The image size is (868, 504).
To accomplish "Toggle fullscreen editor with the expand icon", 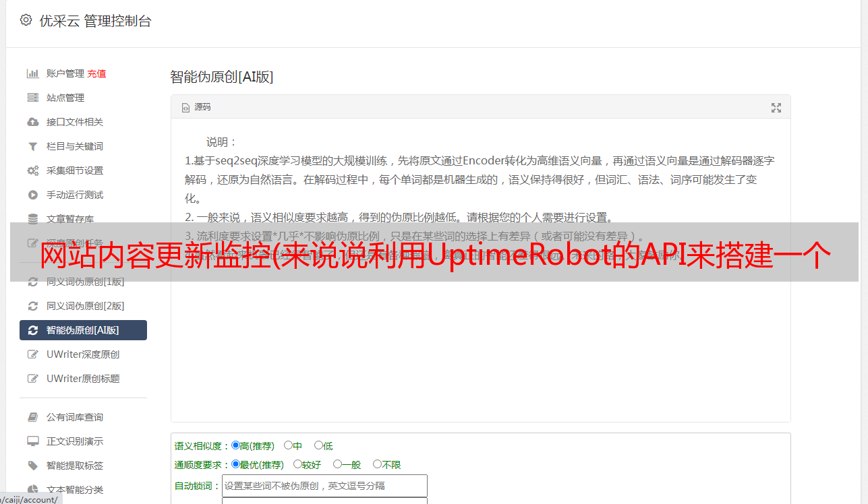I will (x=776, y=108).
